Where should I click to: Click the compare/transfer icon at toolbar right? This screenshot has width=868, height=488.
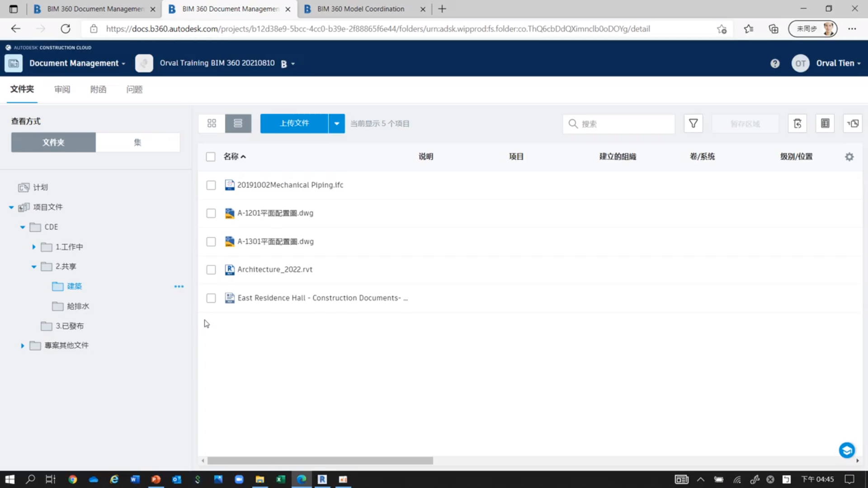tap(853, 123)
